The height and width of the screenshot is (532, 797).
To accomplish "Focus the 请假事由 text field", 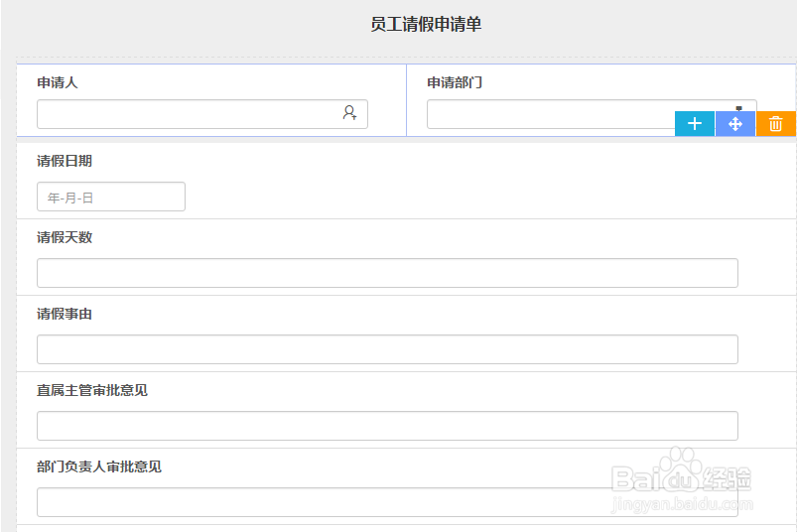I will pyautogui.click(x=387, y=349).
